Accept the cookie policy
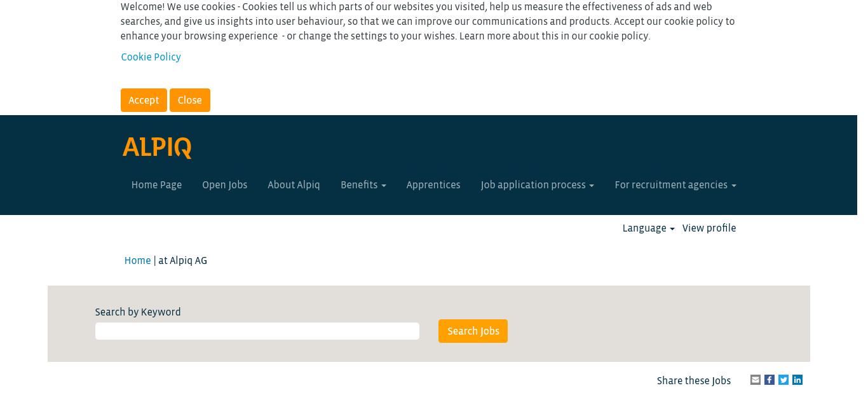The height and width of the screenshot is (409, 868). [144, 101]
